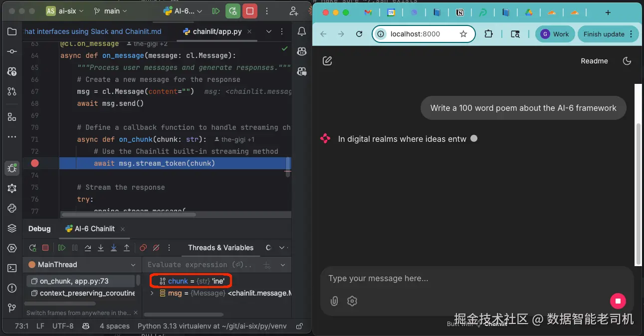The height and width of the screenshot is (336, 644).
Task: Open the Git tool window icon at sidebar bottom
Action: (x=12, y=308)
